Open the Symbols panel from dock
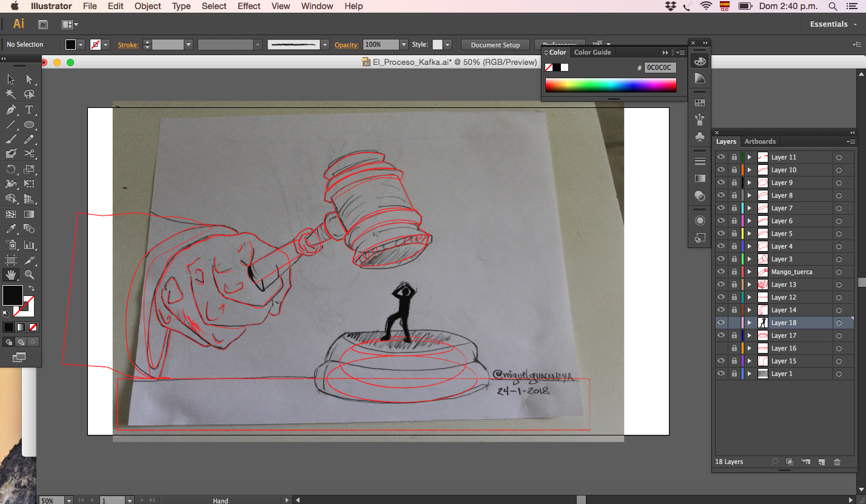The height and width of the screenshot is (504, 866). (700, 136)
